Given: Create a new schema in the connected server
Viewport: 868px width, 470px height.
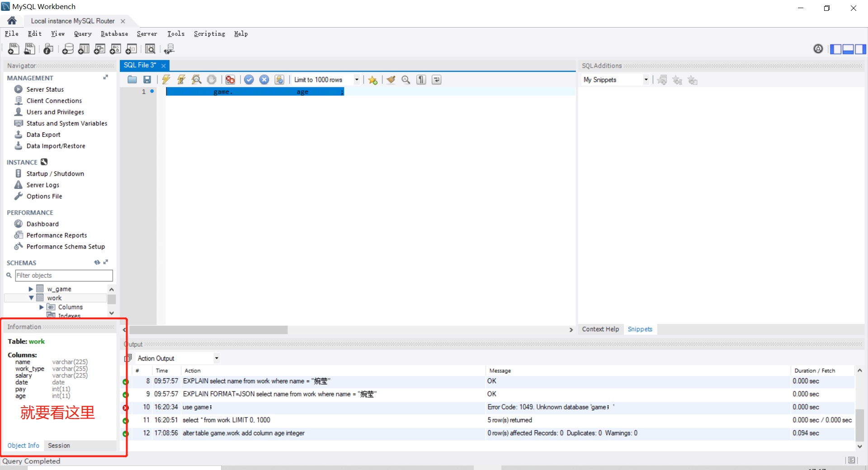Looking at the screenshot, I should click(x=68, y=49).
